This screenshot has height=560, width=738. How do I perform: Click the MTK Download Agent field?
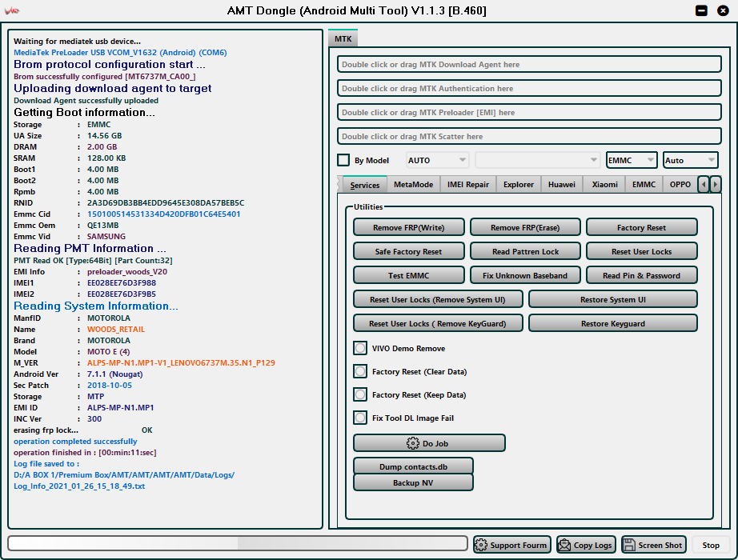[529, 65]
